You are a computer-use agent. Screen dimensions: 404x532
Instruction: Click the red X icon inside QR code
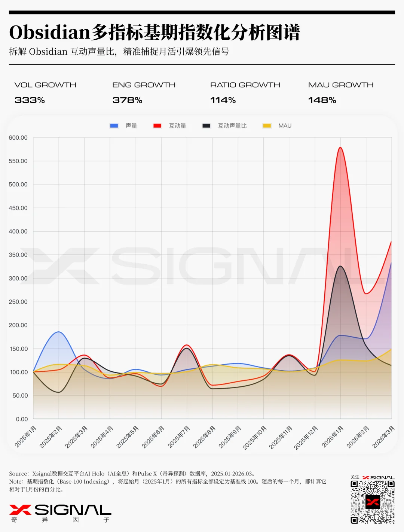tap(373, 502)
